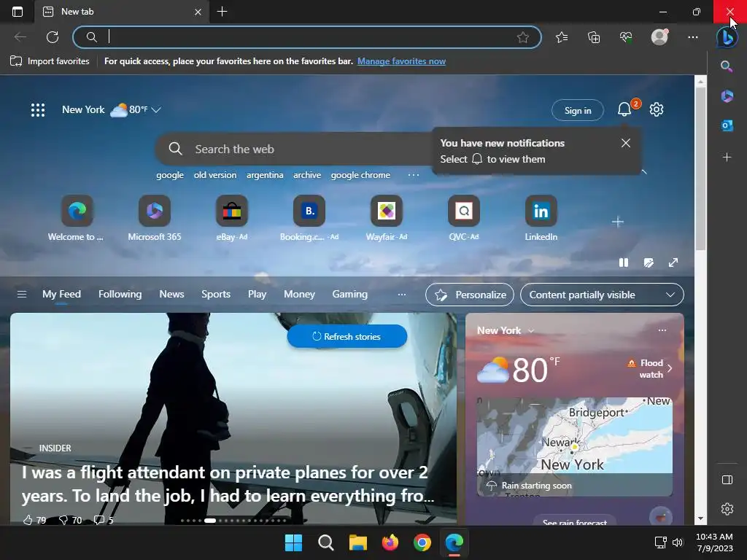Switch to the Following tab

(120, 295)
